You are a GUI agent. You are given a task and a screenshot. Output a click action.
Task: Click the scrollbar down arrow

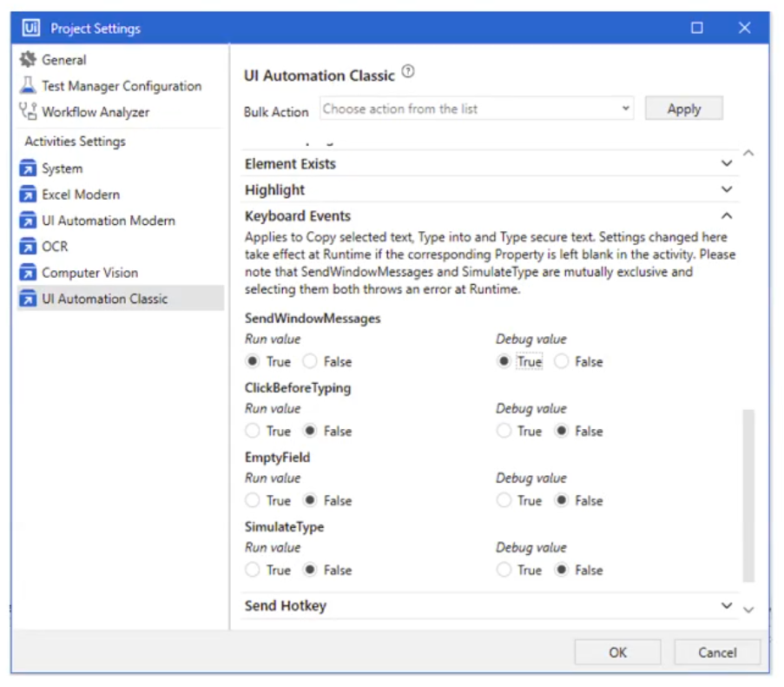(748, 610)
